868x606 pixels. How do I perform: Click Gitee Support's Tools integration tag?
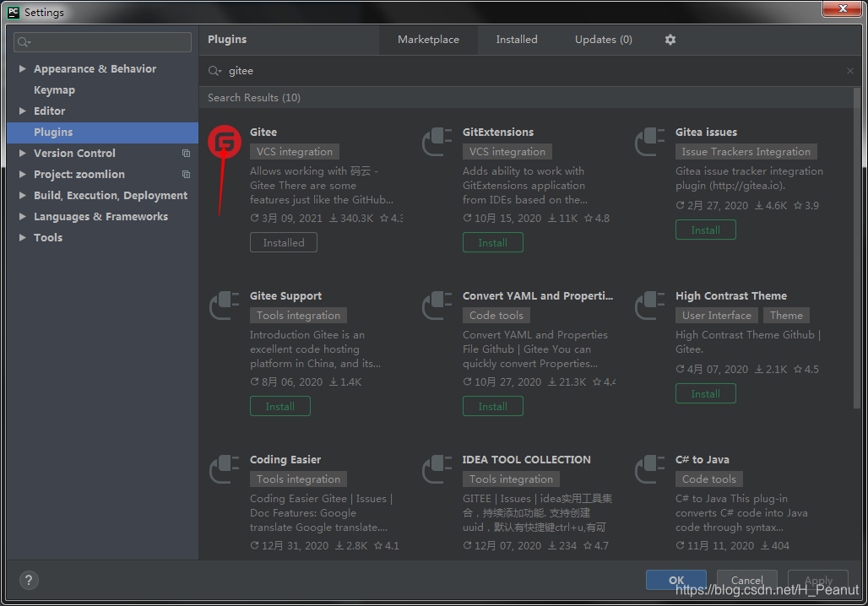pos(298,316)
